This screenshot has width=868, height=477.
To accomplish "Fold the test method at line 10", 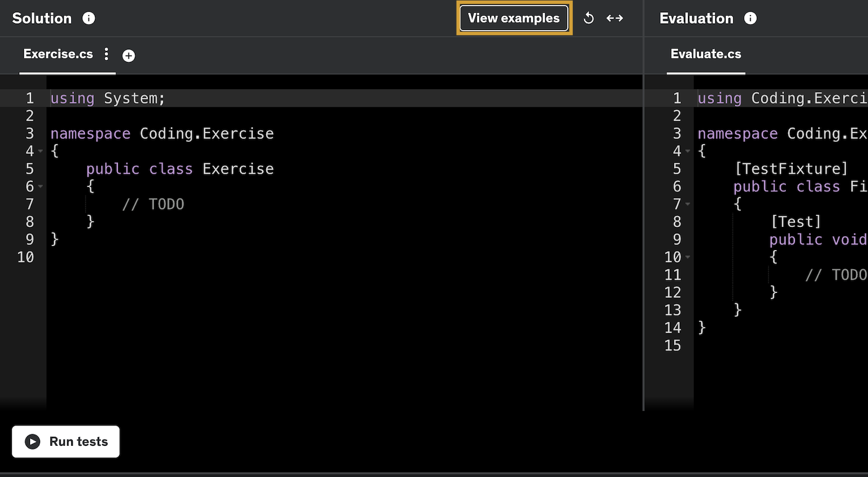I will click(x=687, y=257).
